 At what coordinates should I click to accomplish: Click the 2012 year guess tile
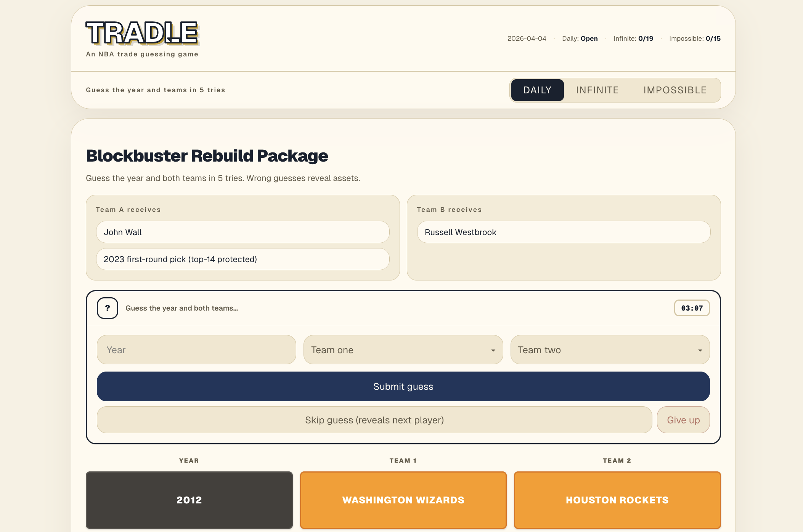click(x=189, y=500)
